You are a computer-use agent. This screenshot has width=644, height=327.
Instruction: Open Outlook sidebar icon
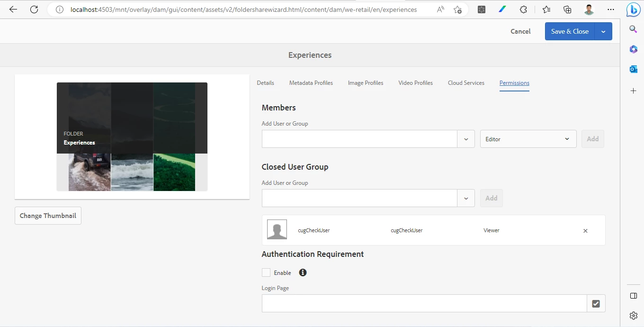tap(633, 69)
